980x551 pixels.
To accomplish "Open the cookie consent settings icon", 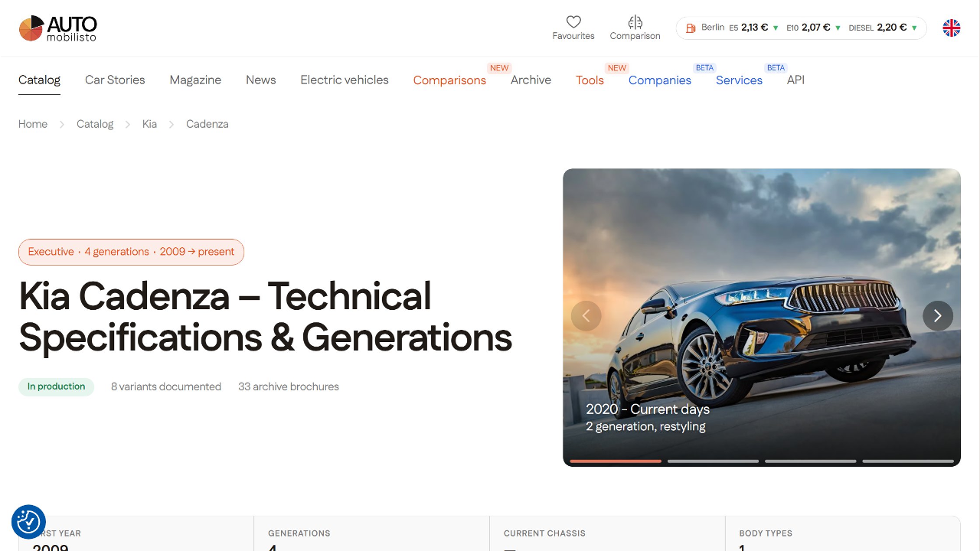I will (28, 522).
